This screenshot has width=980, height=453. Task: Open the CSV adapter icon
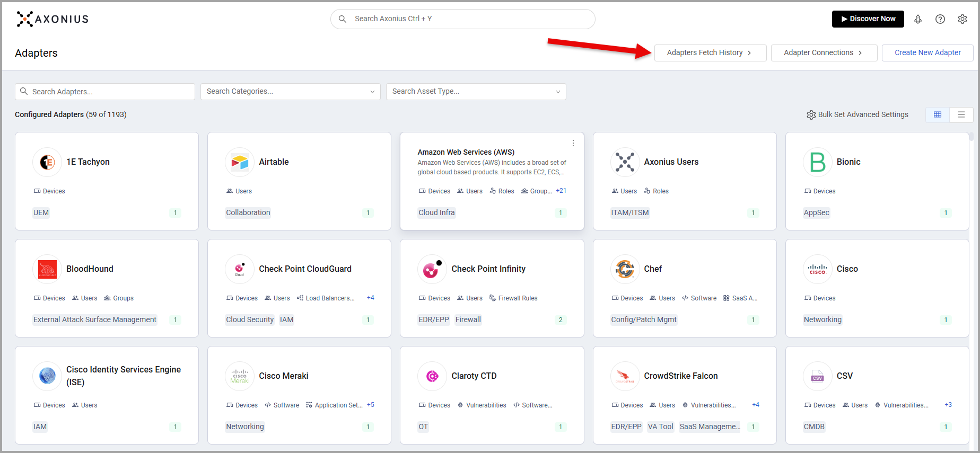point(817,376)
